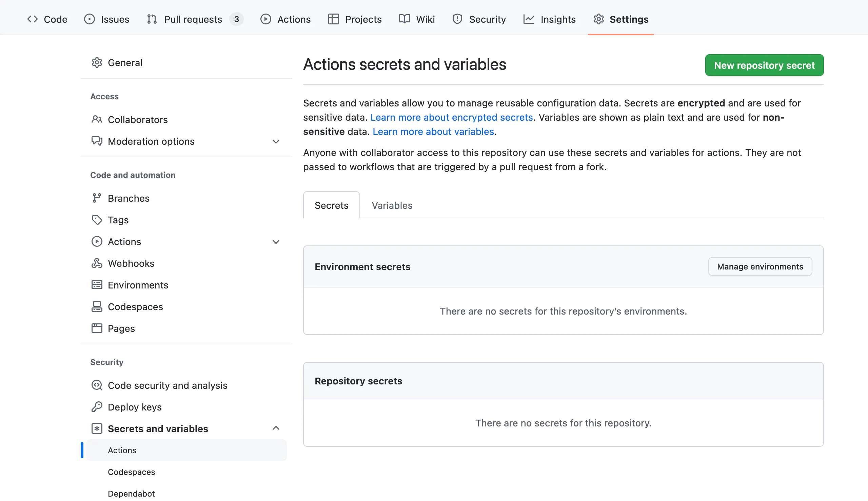868x501 pixels.
Task: Select Actions under Secrets and variables
Action: click(186, 450)
